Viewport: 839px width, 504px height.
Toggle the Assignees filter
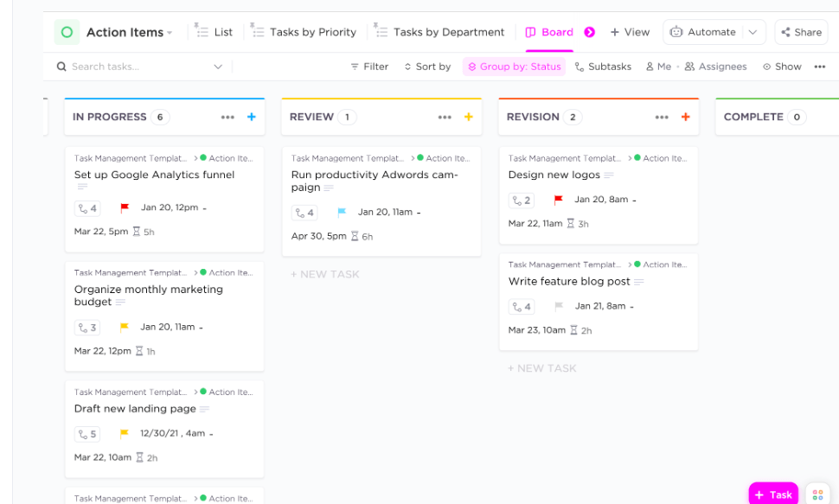pyautogui.click(x=715, y=67)
